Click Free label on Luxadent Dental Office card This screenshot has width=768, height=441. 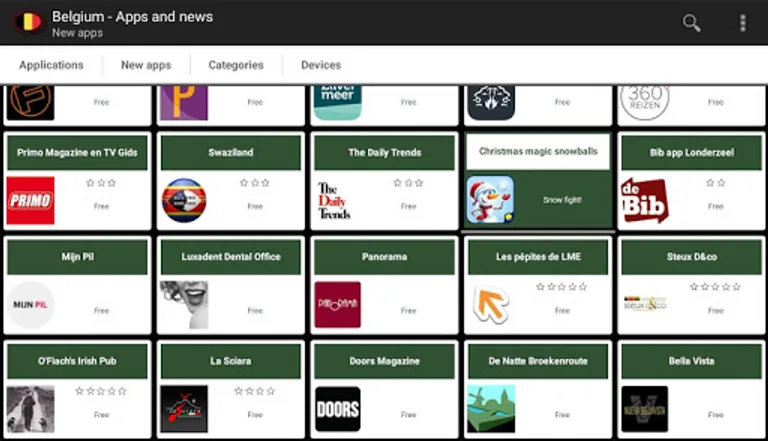(255, 310)
